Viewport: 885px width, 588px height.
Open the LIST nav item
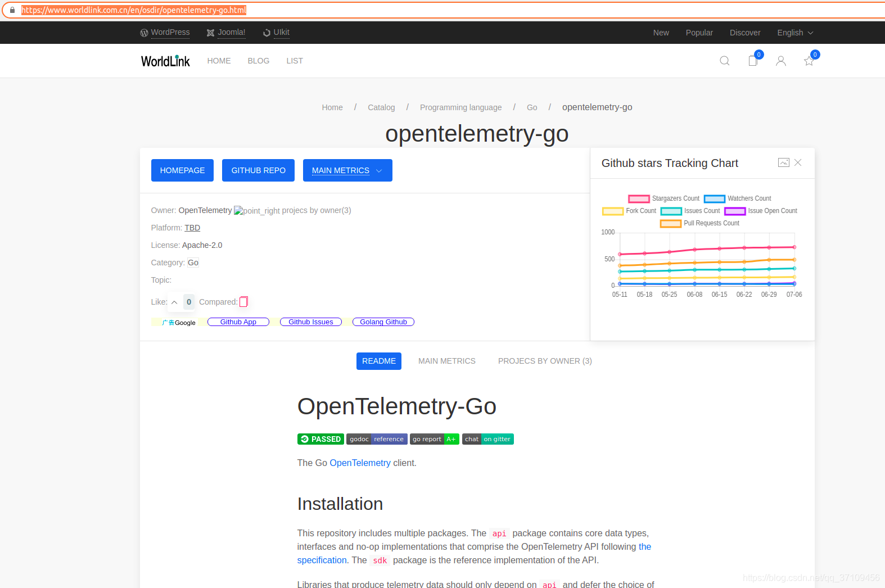click(295, 61)
